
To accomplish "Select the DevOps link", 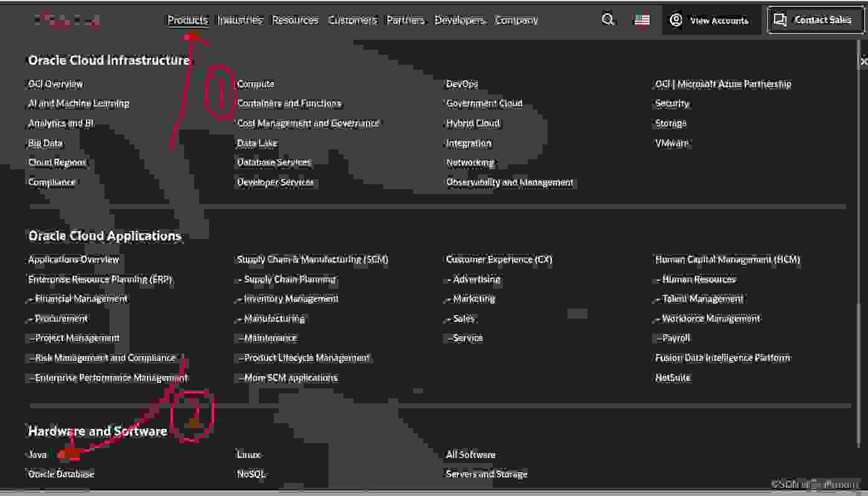I will tap(462, 83).
